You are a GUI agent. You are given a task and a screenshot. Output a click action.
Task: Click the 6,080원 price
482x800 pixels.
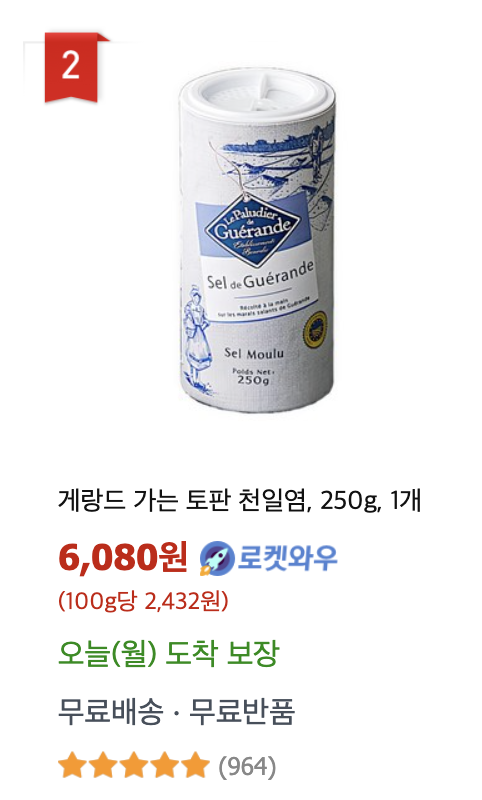(x=123, y=557)
